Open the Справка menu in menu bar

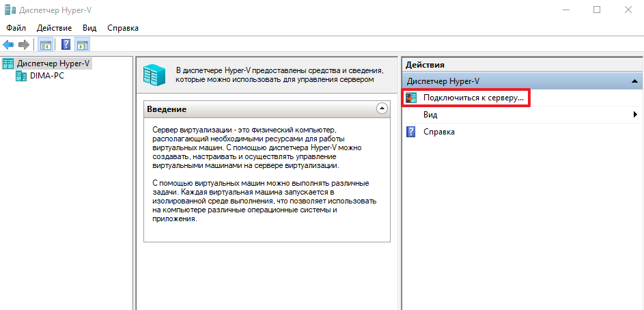pos(122,28)
